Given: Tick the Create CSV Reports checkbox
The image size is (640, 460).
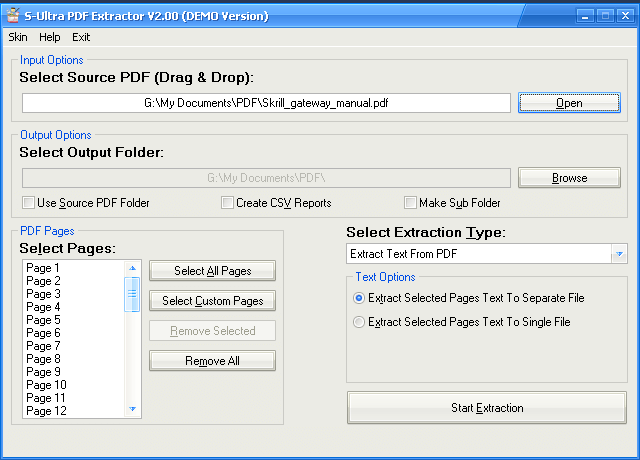Looking at the screenshot, I should point(228,203).
